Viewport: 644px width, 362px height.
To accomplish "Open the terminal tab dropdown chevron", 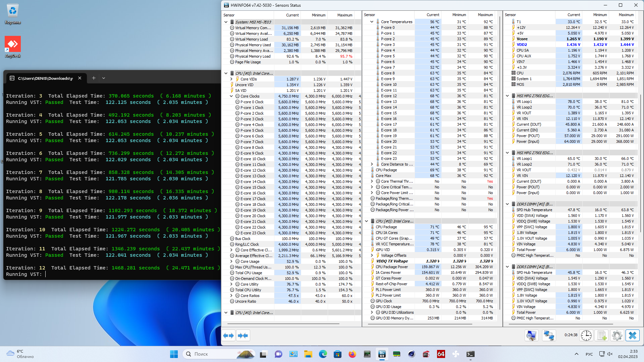I will [x=104, y=78].
